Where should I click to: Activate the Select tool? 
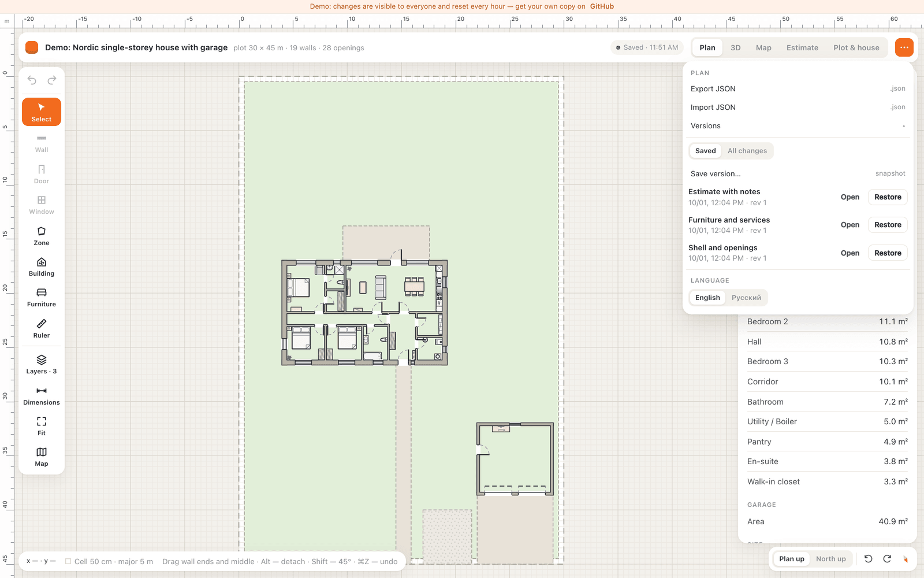[x=42, y=112]
